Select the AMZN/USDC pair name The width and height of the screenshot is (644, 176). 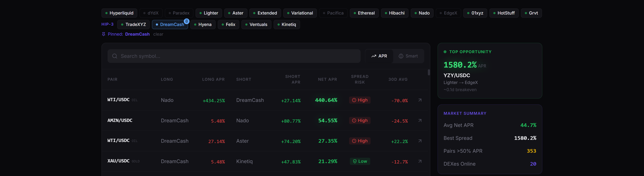point(120,120)
